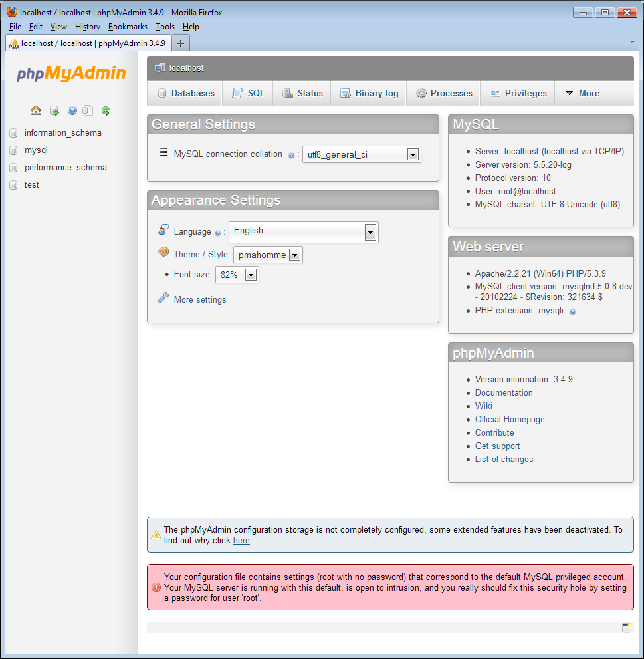Click the help icon next to Language label

pos(217,233)
